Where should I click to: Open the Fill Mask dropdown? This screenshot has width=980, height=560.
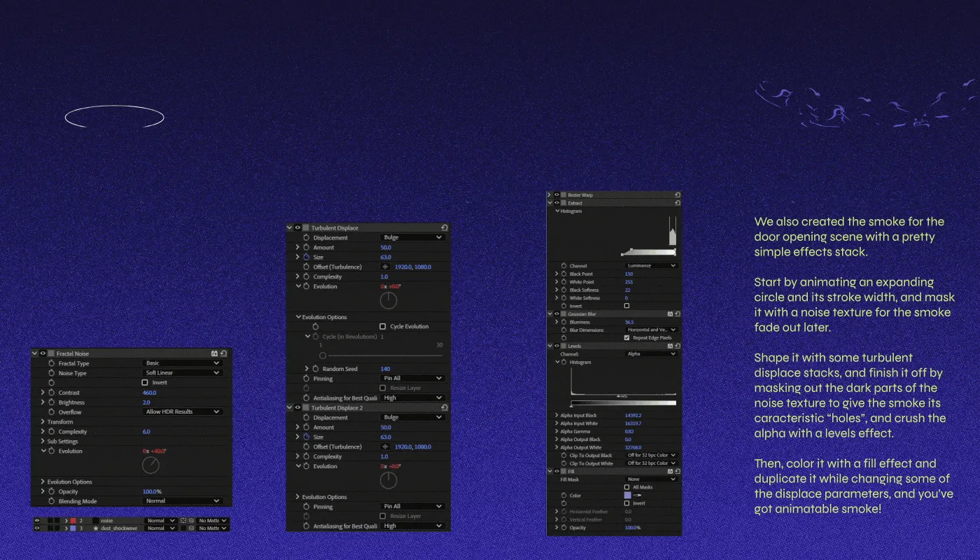(x=652, y=479)
